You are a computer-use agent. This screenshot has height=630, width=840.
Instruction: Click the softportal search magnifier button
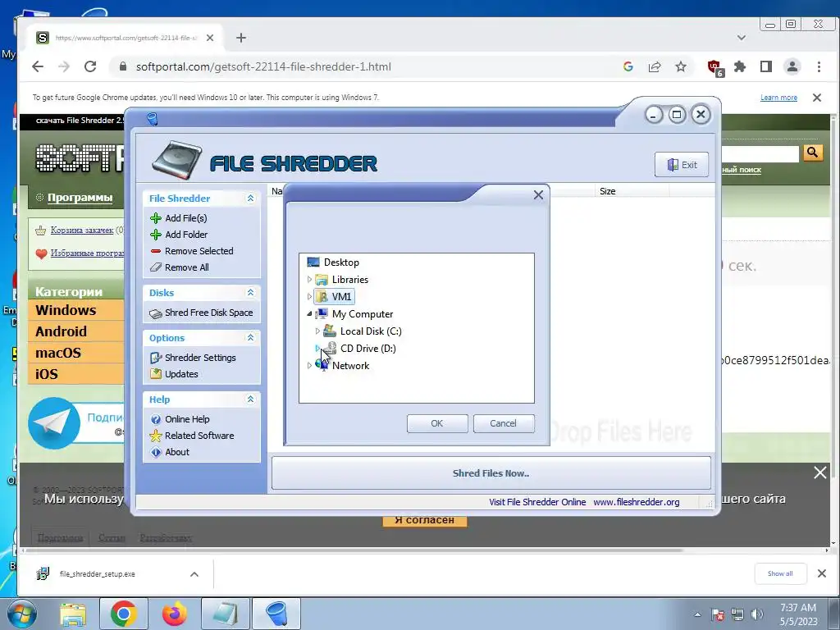[812, 153]
